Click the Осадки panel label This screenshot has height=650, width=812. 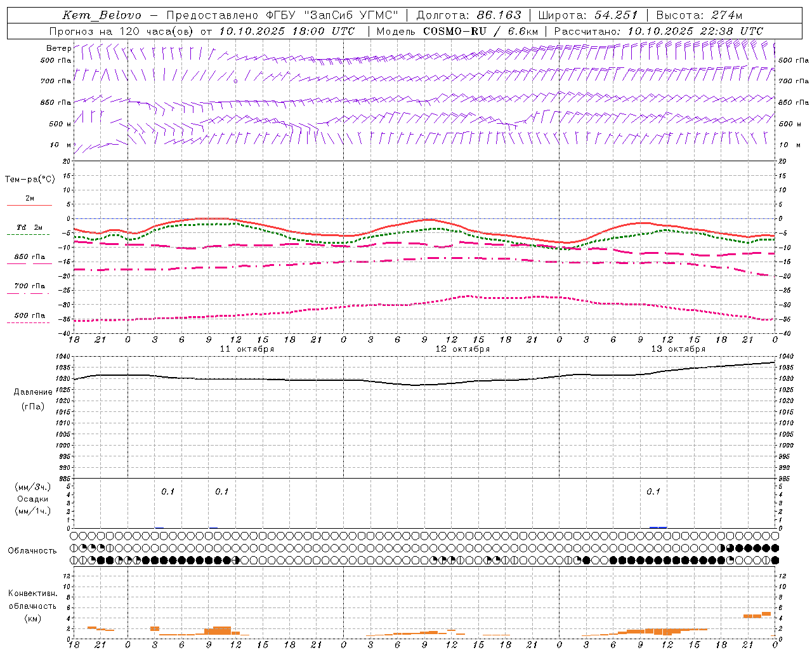[x=33, y=499]
